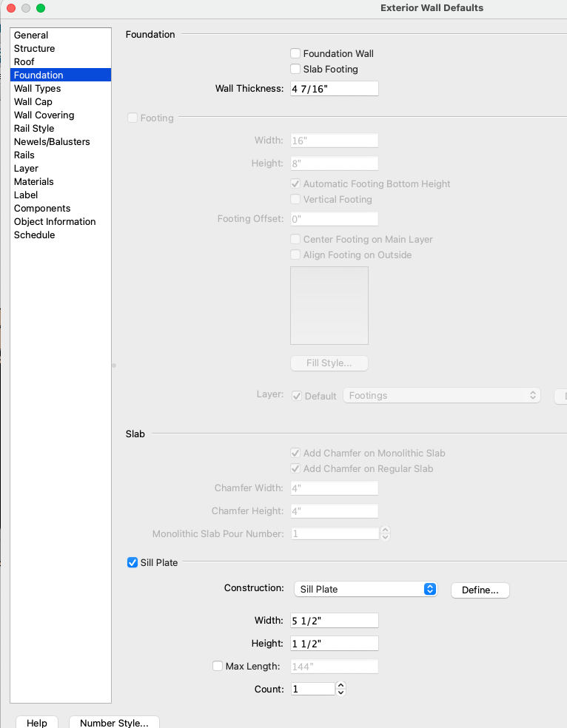
Task: Open the Construction Sill Plate dropdown
Action: click(x=366, y=589)
